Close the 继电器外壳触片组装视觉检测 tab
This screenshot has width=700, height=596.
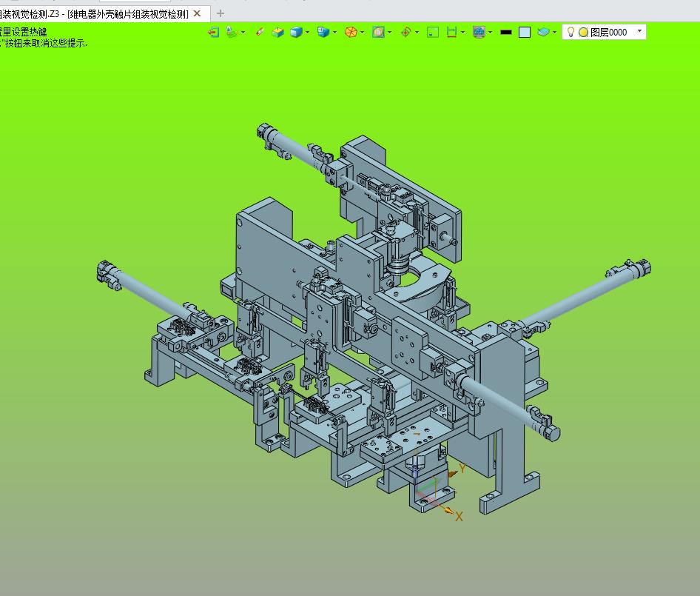tap(197, 14)
